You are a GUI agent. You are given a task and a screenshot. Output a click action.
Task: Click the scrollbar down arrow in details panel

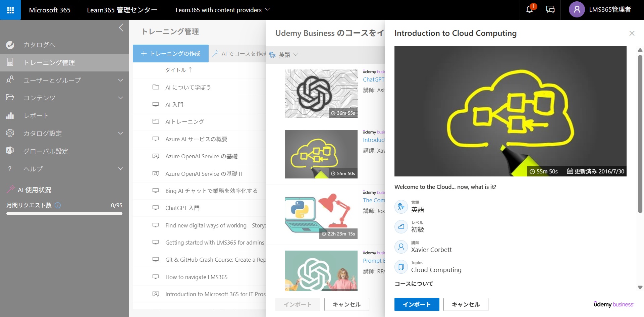[x=640, y=287]
